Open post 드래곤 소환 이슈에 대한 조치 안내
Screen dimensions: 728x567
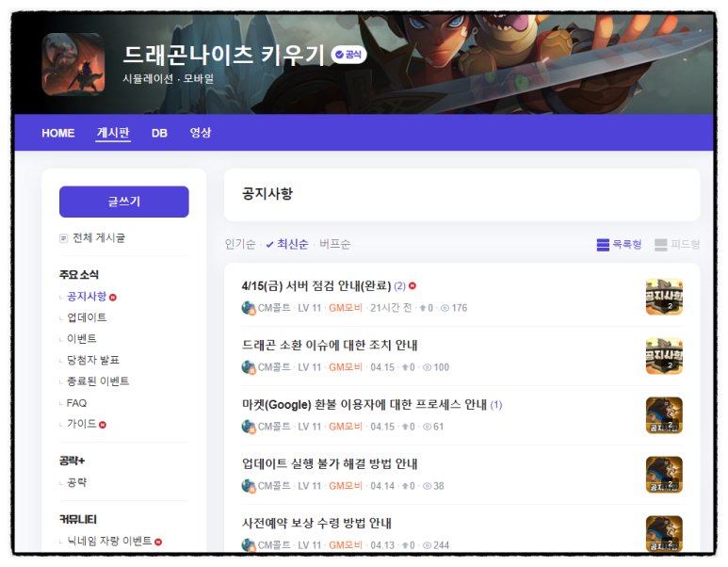coord(330,345)
